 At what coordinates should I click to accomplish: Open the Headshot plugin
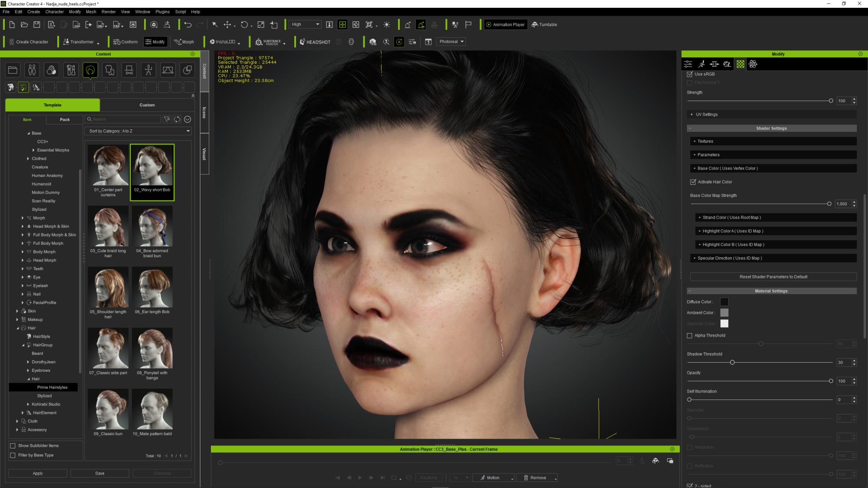click(x=315, y=42)
